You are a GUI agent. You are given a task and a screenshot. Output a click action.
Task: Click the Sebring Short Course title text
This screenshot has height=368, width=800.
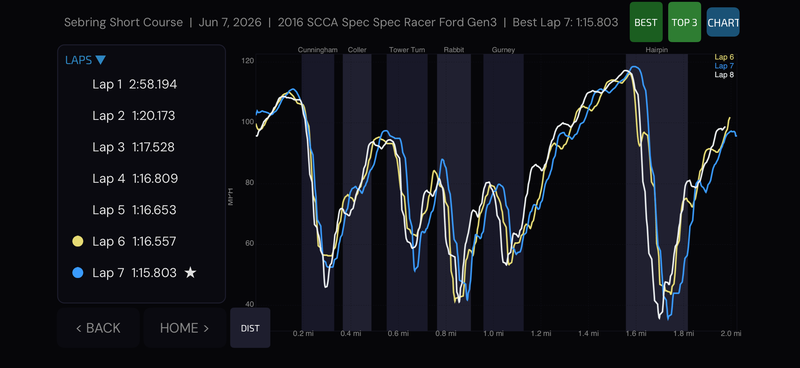[123, 22]
